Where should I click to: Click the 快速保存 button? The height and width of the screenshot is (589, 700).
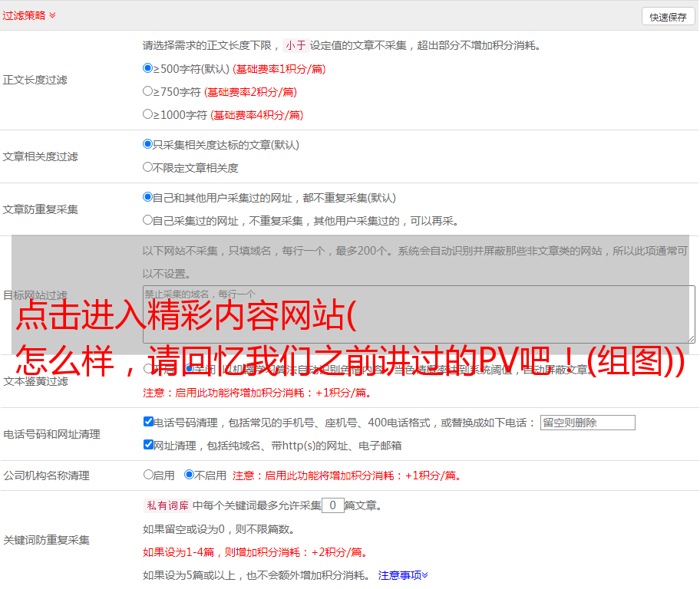pyautogui.click(x=667, y=17)
